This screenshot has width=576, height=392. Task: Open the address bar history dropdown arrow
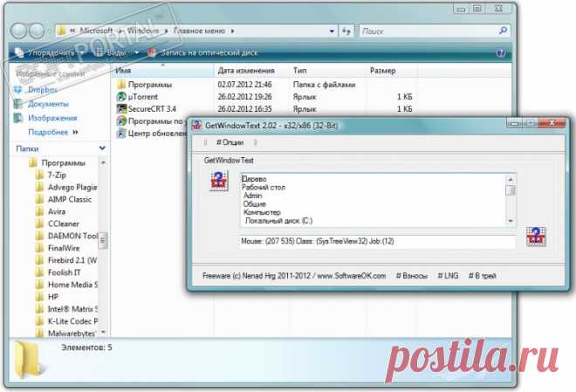coord(332,31)
